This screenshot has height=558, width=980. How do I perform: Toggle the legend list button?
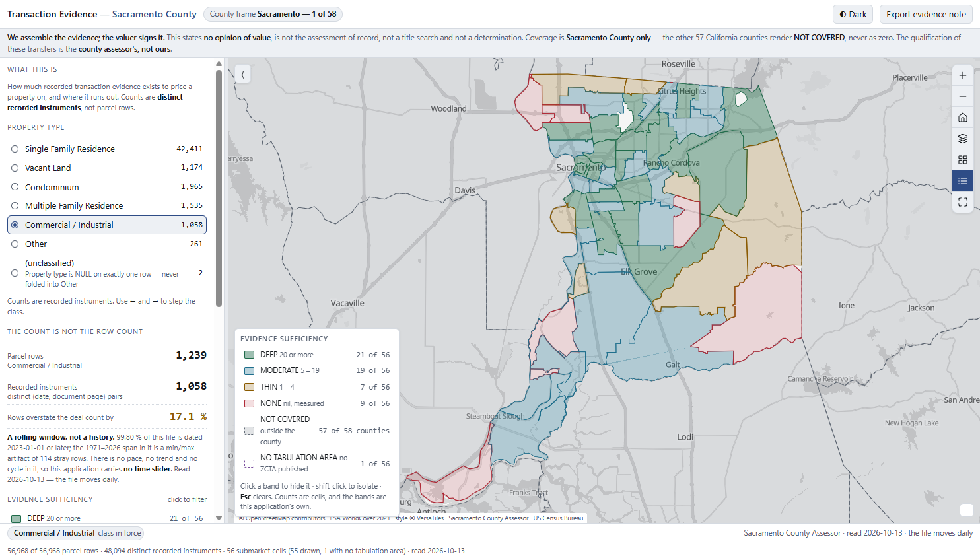963,181
